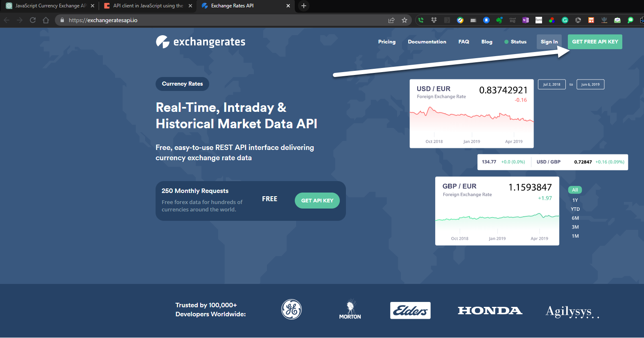The height and width of the screenshot is (338, 644).
Task: Open the cloudHQ extension
Action: [513, 20]
